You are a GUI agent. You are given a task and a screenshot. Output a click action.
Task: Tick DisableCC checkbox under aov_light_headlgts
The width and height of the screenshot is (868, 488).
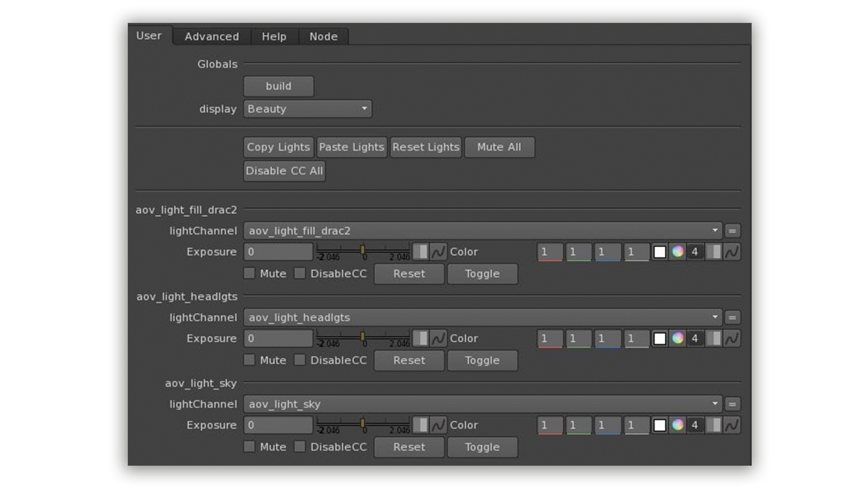(300, 360)
